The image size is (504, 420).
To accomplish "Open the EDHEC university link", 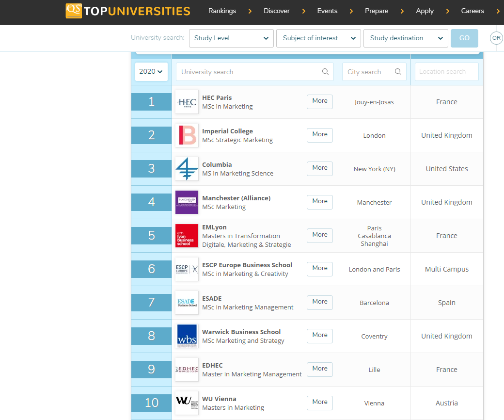I will point(212,365).
